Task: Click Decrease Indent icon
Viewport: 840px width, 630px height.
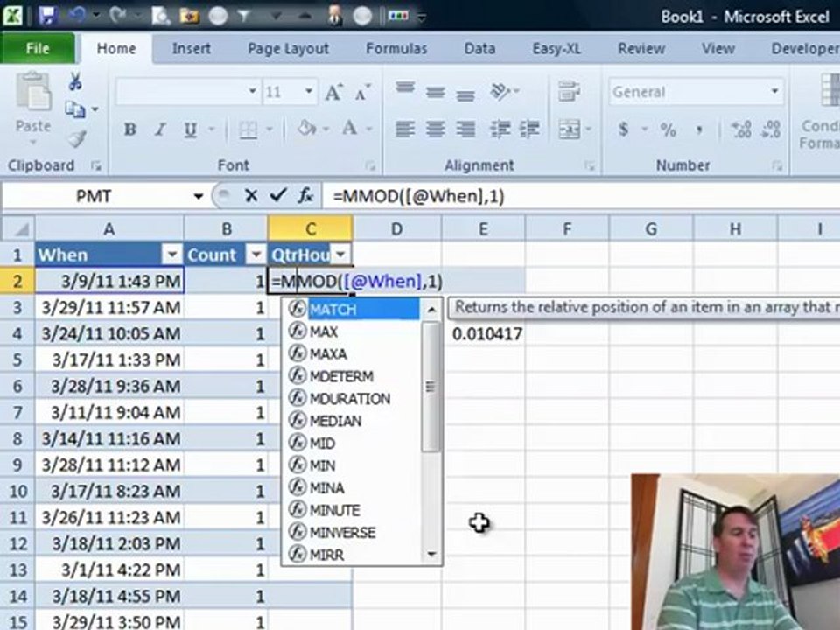Action: 500,129
